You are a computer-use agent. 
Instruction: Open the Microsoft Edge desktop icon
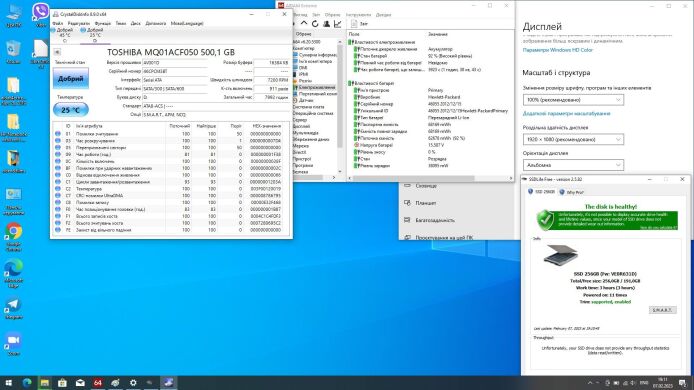click(x=14, y=274)
